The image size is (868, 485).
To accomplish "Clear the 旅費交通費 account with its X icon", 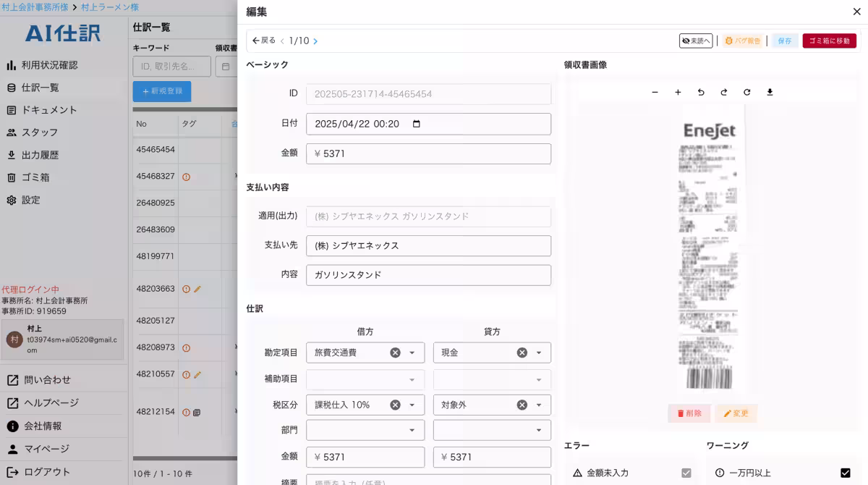I will pyautogui.click(x=395, y=353).
